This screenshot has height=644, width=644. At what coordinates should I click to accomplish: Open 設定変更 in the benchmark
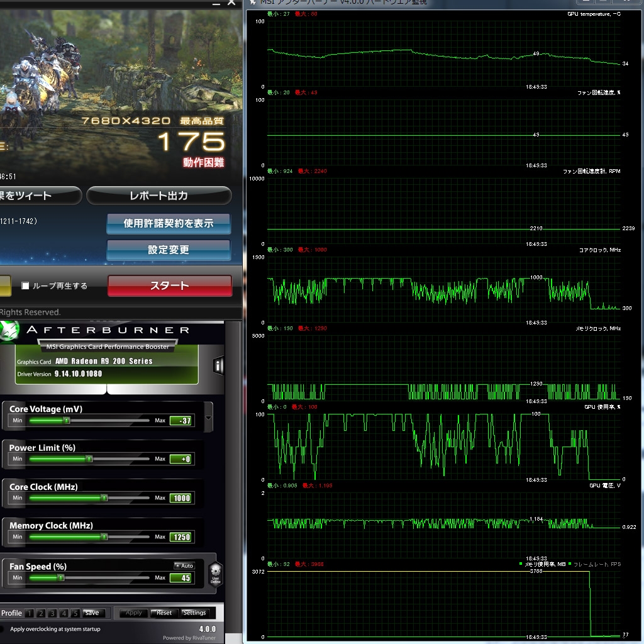tap(169, 250)
